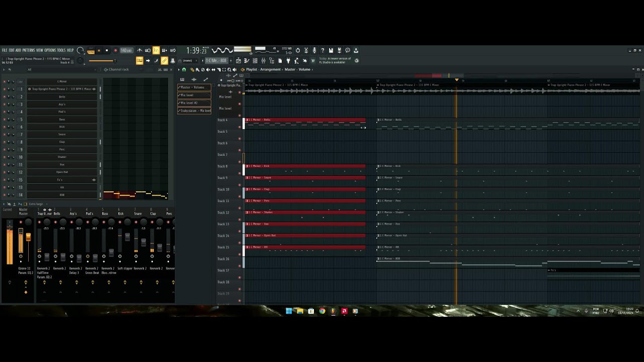
Task: Select the playlist mute tool icon
Action: tap(208, 70)
